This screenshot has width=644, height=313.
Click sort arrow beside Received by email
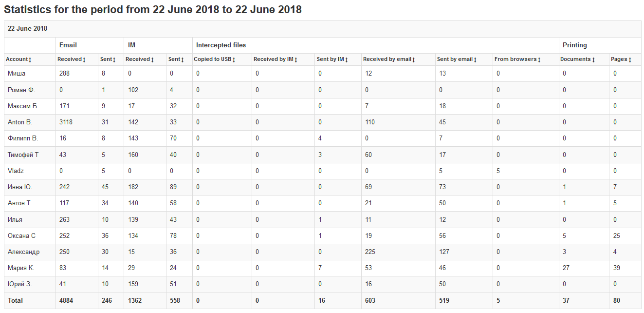(x=413, y=59)
